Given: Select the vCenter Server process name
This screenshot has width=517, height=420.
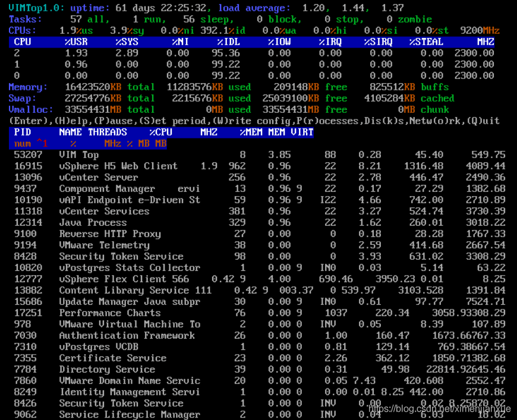Looking at the screenshot, I should click(99, 178).
